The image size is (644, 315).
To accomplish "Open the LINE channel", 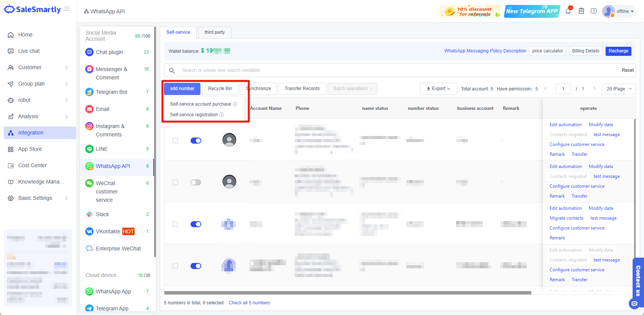I will (x=102, y=149).
